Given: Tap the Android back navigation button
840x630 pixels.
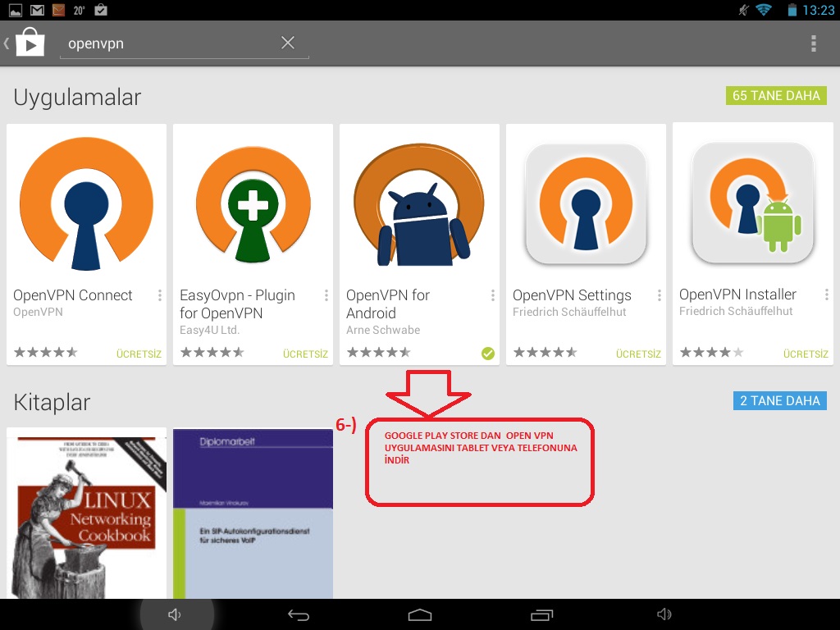Looking at the screenshot, I should pyautogui.click(x=299, y=615).
